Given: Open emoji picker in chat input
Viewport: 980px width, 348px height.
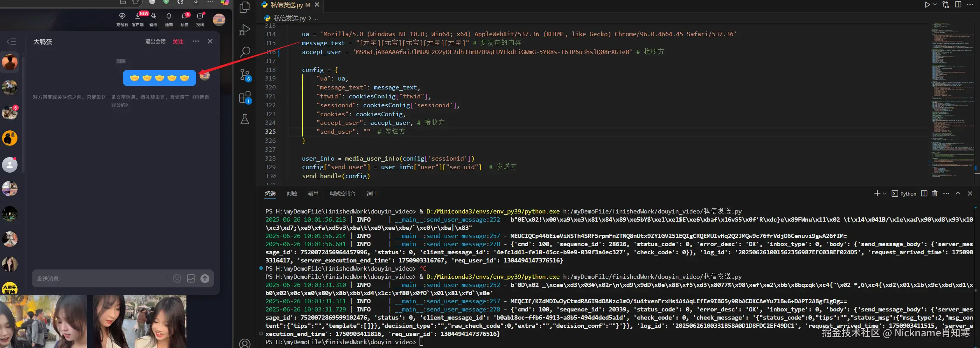Looking at the screenshot, I should [177, 278].
